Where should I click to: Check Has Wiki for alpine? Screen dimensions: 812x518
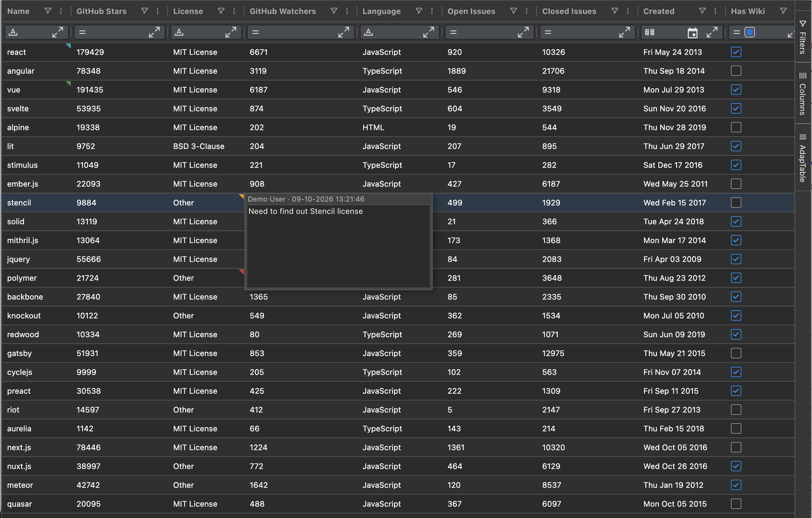[x=736, y=128]
